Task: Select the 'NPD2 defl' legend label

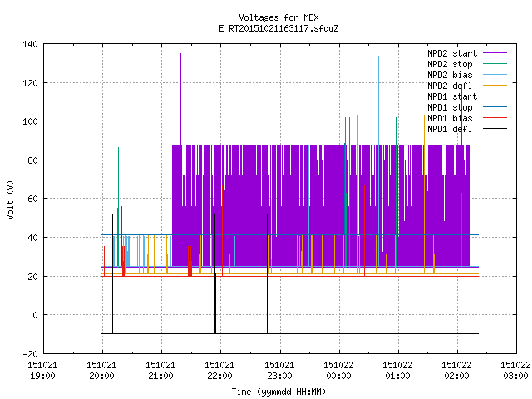Action: 450,86
